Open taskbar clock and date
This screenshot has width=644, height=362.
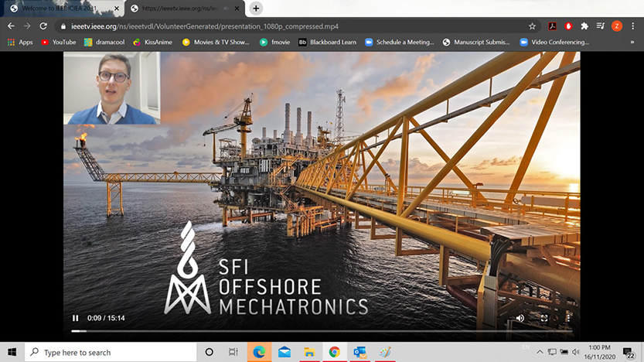coord(600,352)
